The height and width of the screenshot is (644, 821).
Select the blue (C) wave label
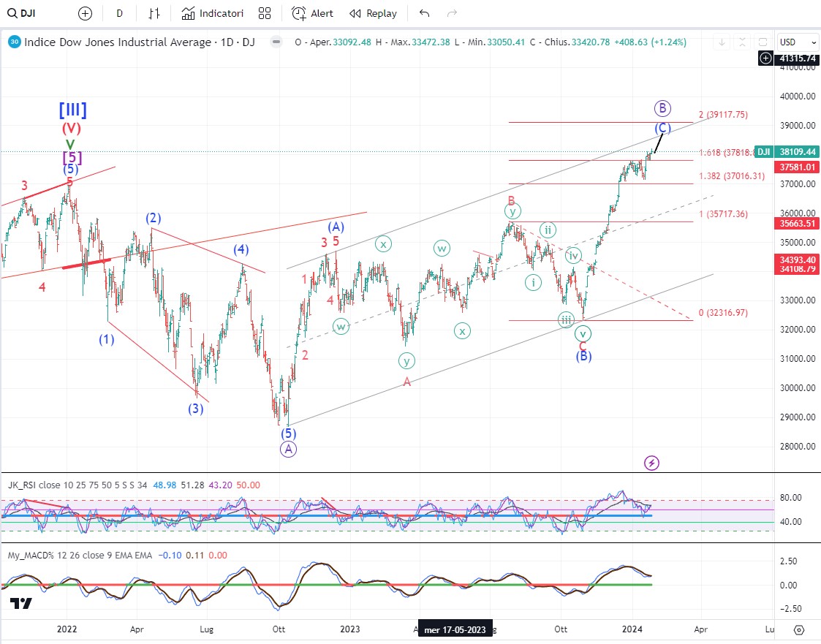(663, 128)
